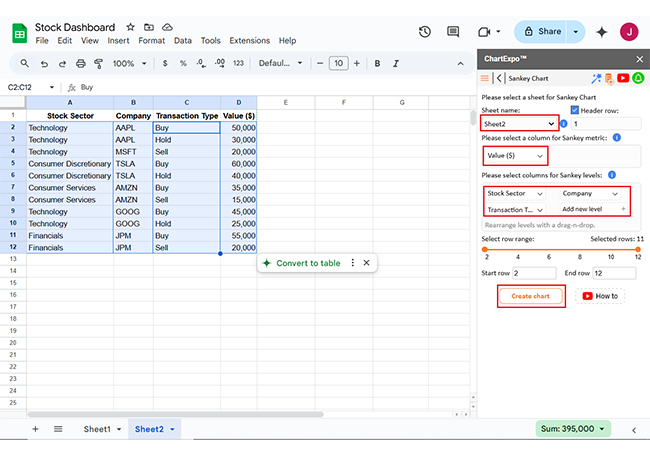Click the row range slider start handle
The height and width of the screenshot is (456, 650).
484,250
